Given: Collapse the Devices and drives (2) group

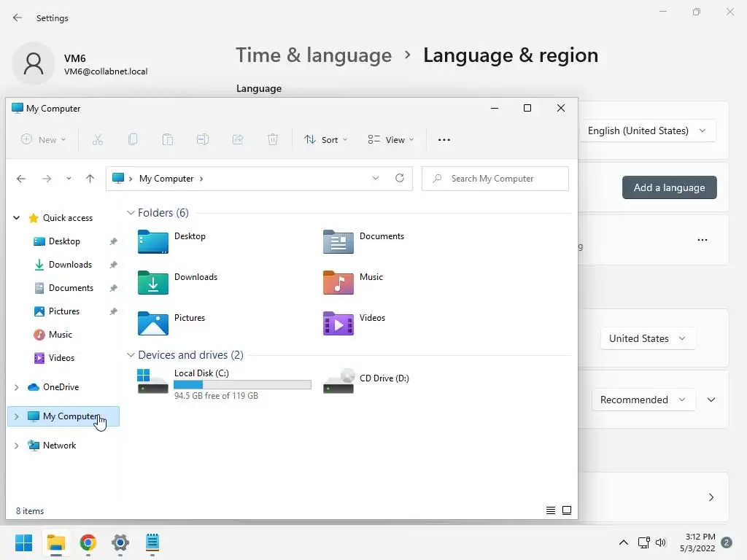Looking at the screenshot, I should (131, 355).
